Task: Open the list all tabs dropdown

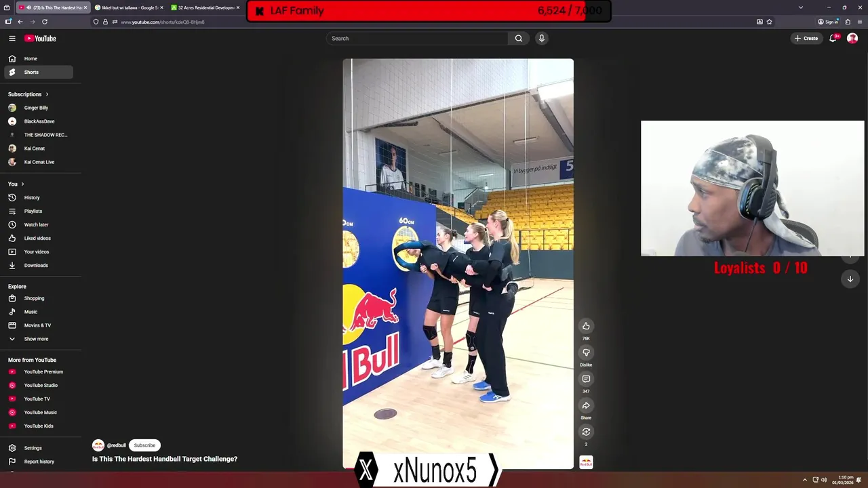Action: (x=801, y=7)
